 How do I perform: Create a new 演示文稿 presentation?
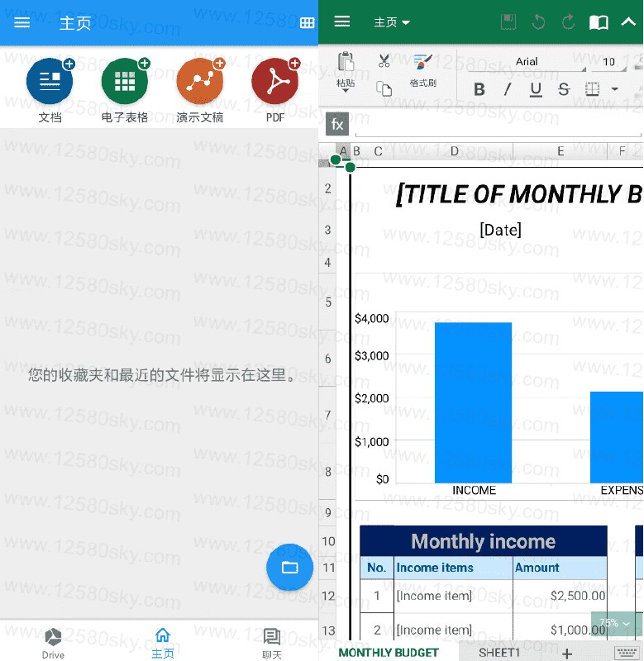pos(200,81)
